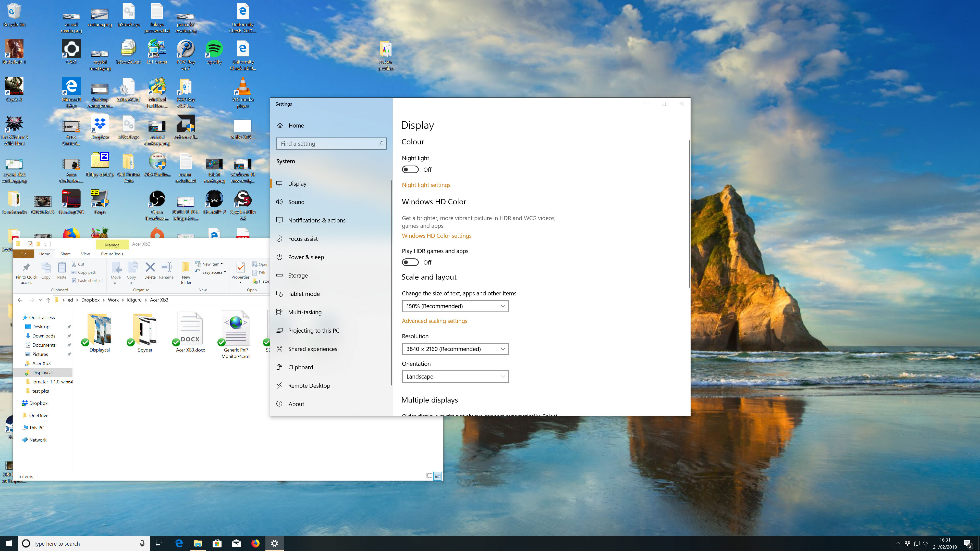Switch Explorer to large icons view
The width and height of the screenshot is (980, 551).
437,476
